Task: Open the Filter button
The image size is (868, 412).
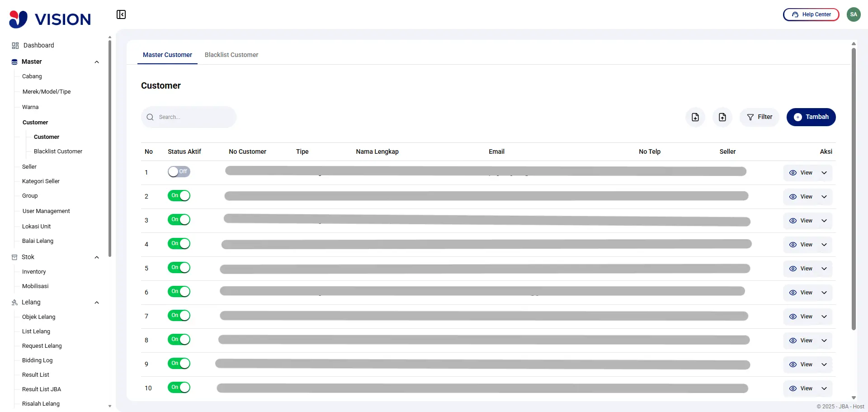Action: (x=759, y=117)
